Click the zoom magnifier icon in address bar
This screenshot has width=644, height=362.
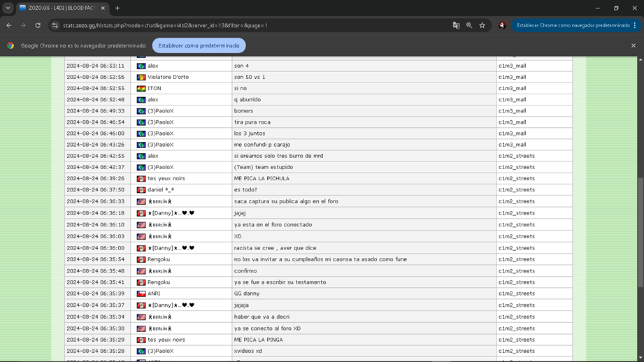pyautogui.click(x=469, y=25)
